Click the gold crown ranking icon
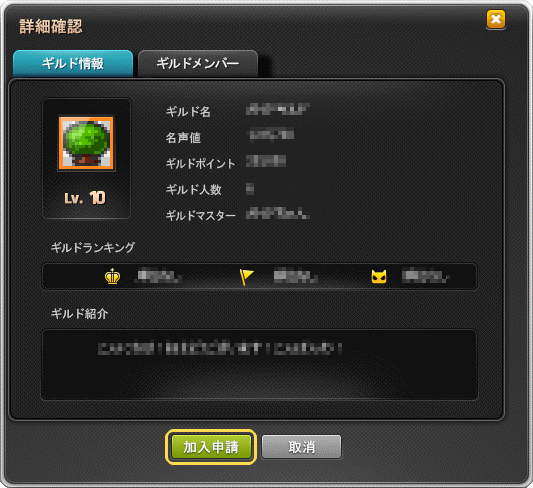Image resolution: width=533 pixels, height=488 pixels. [113, 276]
